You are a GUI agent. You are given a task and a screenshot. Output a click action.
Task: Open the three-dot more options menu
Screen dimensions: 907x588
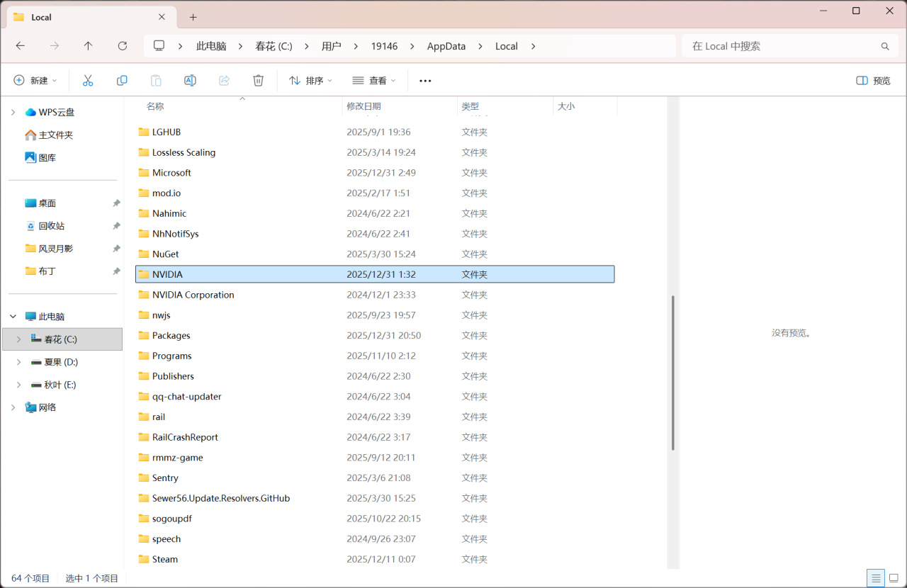click(x=425, y=81)
